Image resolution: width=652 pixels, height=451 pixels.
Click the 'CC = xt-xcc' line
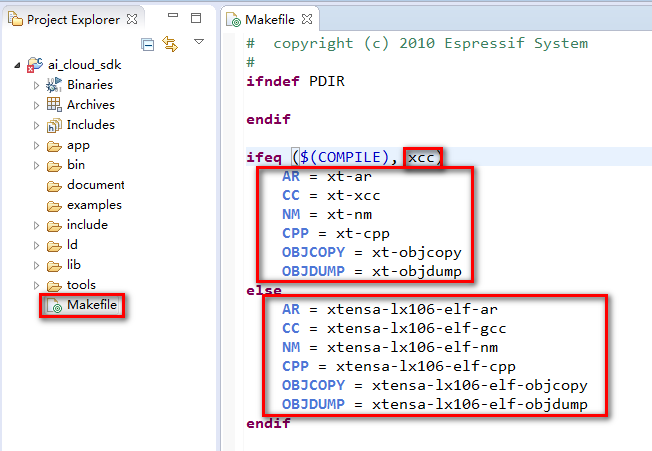coord(331,195)
